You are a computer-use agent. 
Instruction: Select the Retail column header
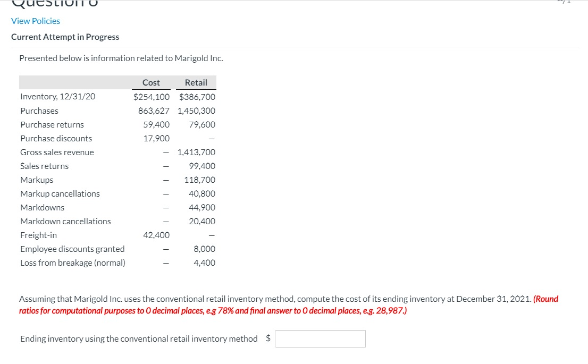[196, 82]
